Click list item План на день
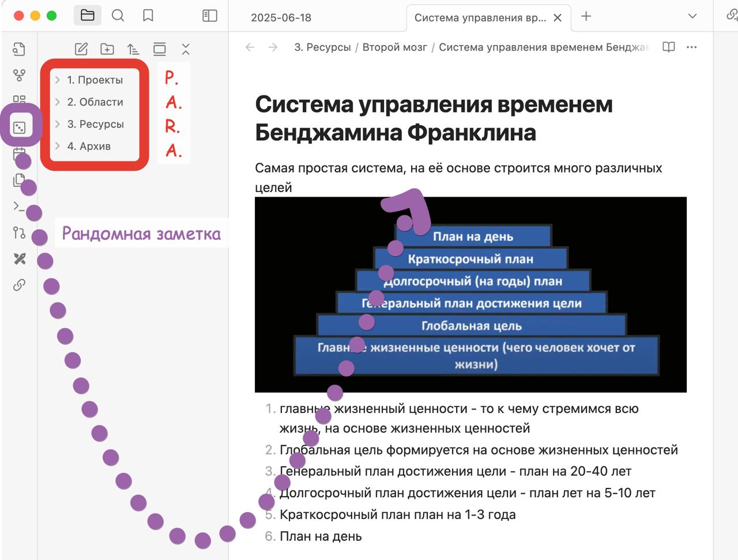Screen dimensions: 738x560 coord(321,536)
